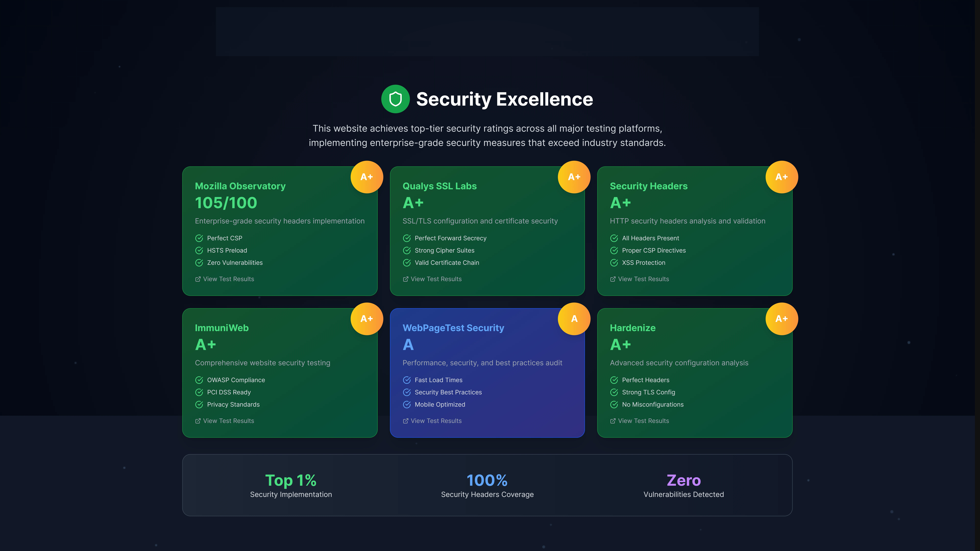This screenshot has width=980, height=551.
Task: Click the check icon beside Proper CSP Directives
Action: coord(614,250)
